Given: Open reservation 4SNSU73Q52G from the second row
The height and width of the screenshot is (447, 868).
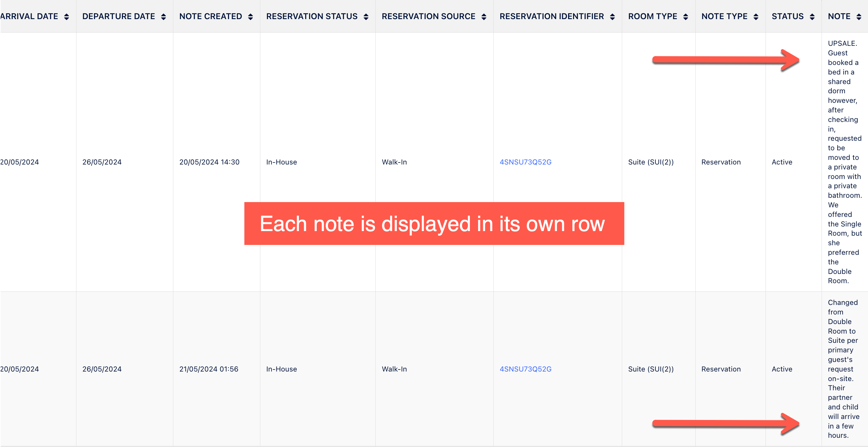Looking at the screenshot, I should 525,369.
